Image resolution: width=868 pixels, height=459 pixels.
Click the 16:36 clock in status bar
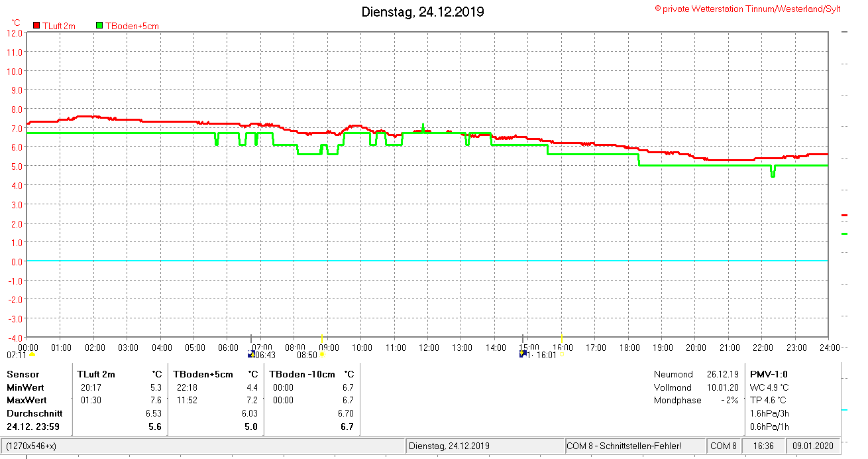(763, 446)
